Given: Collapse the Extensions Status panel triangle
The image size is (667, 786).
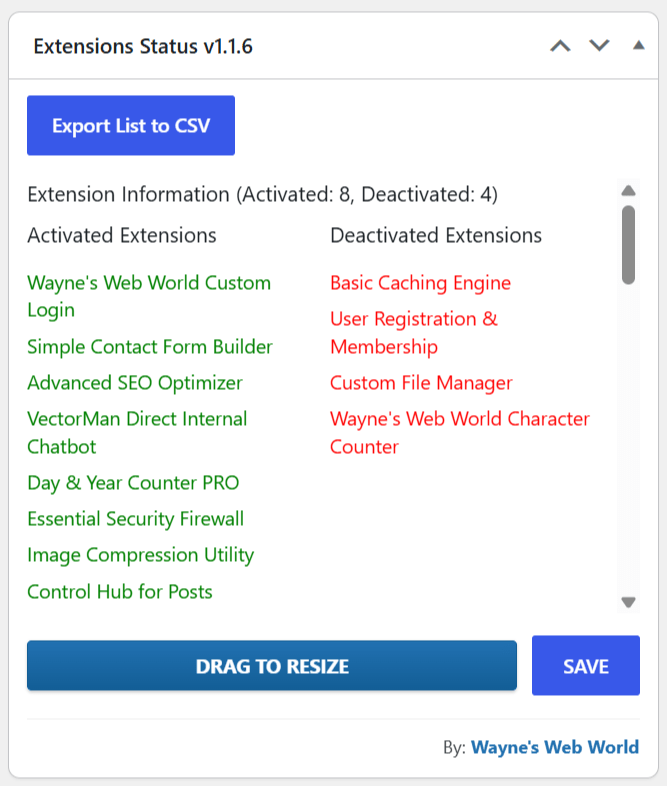Looking at the screenshot, I should coord(638,46).
